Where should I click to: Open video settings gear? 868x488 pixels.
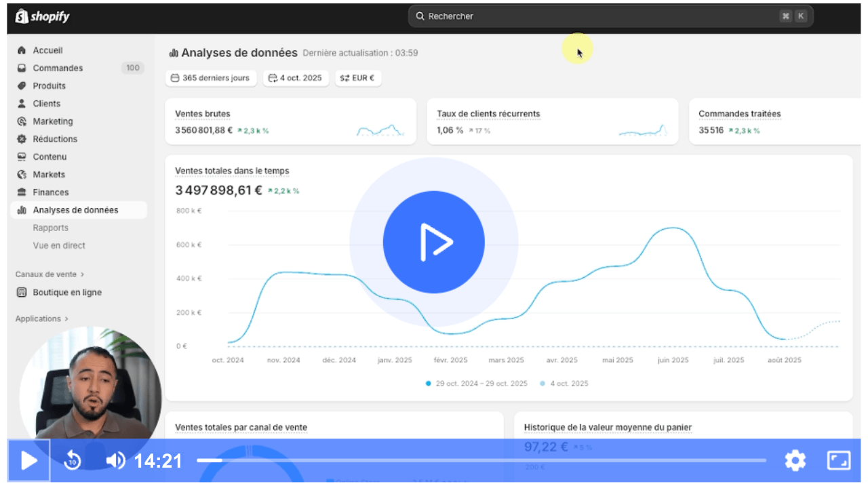(x=795, y=461)
